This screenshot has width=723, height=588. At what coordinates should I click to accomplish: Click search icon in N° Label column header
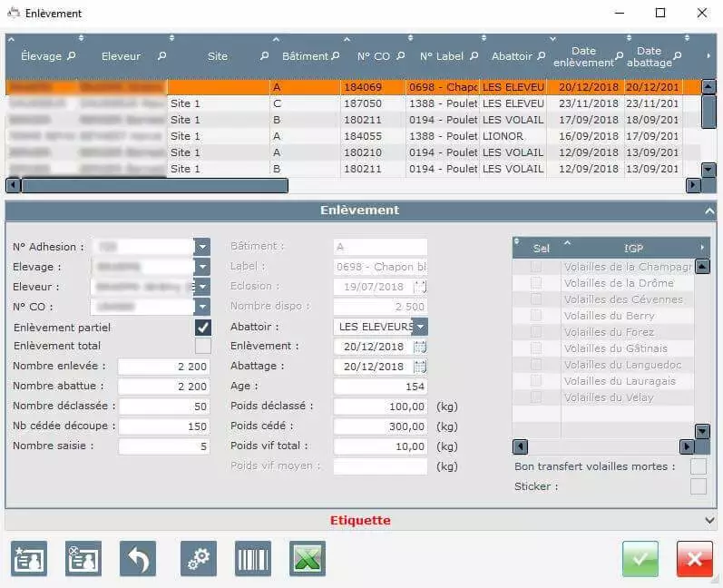pos(474,55)
